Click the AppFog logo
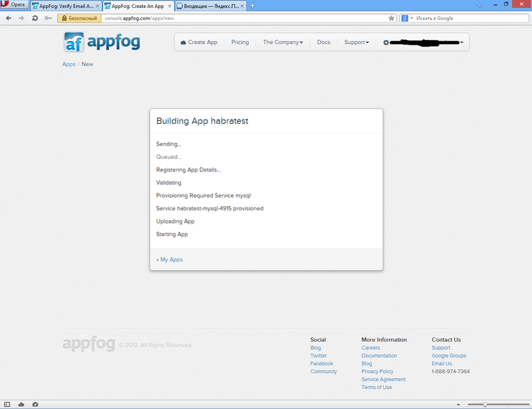The height and width of the screenshot is (409, 532). tap(102, 42)
